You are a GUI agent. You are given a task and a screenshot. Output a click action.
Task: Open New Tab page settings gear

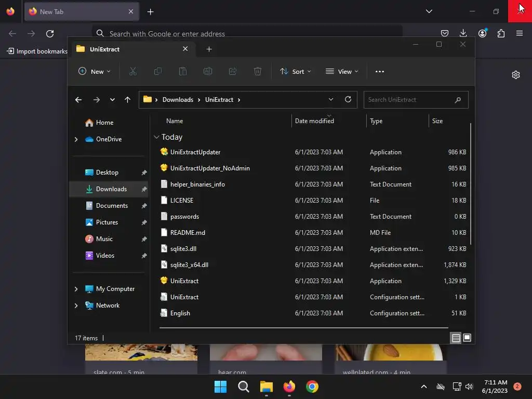(516, 75)
